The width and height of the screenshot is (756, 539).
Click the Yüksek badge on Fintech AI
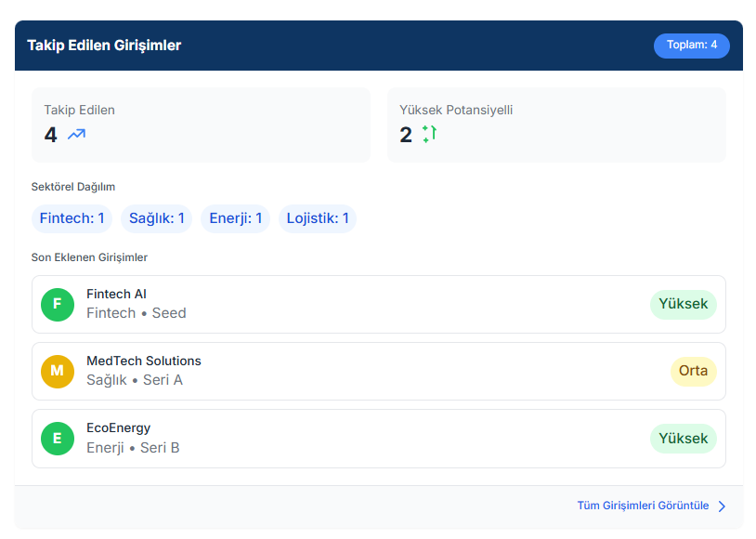[x=683, y=304]
